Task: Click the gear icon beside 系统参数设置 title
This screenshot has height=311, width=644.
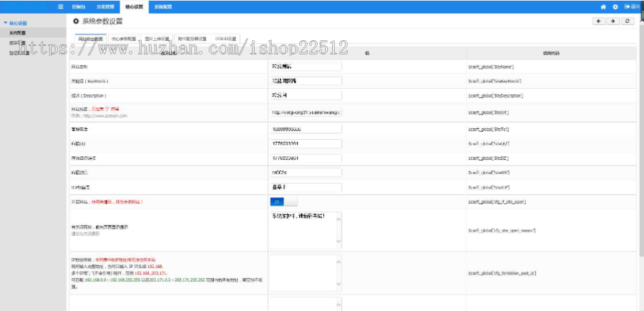Action: coord(76,21)
